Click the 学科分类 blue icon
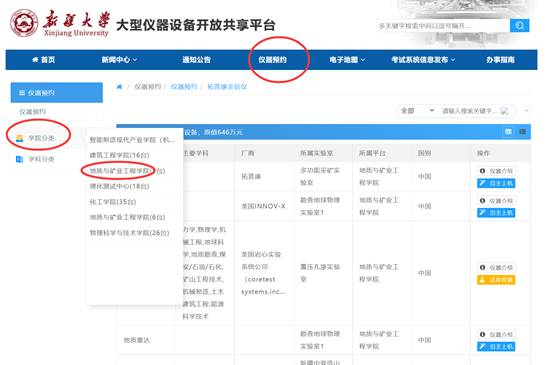 19,159
